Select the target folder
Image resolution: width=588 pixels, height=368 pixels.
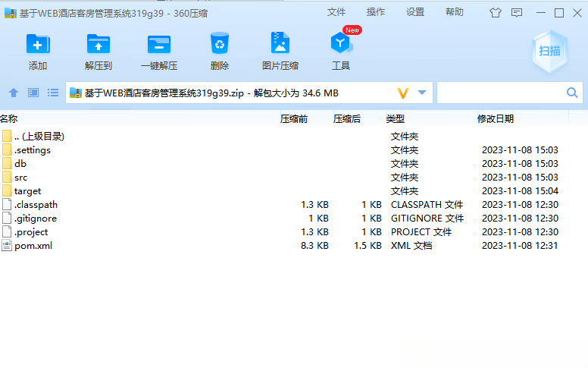[x=294, y=191]
